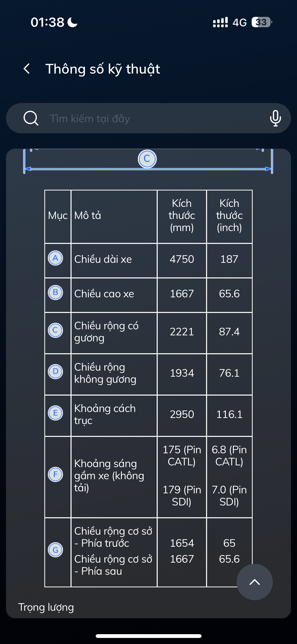Tap the circled F marker in table

click(x=55, y=474)
